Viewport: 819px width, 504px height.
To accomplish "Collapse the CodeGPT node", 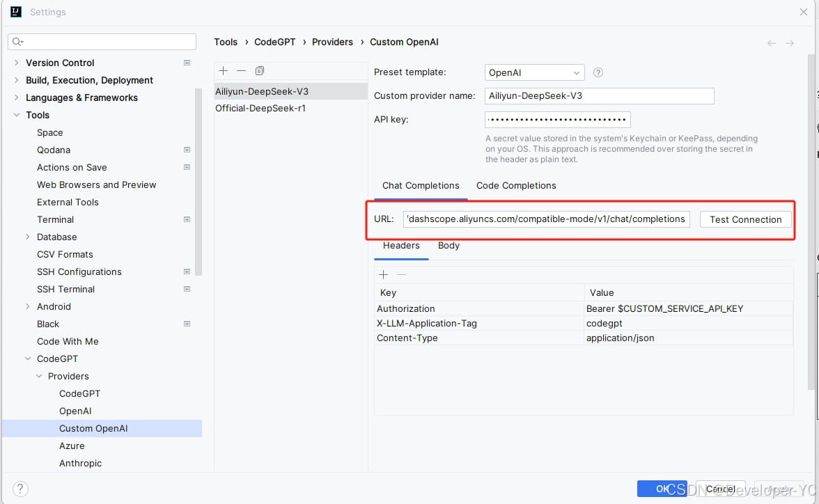I will coord(28,359).
